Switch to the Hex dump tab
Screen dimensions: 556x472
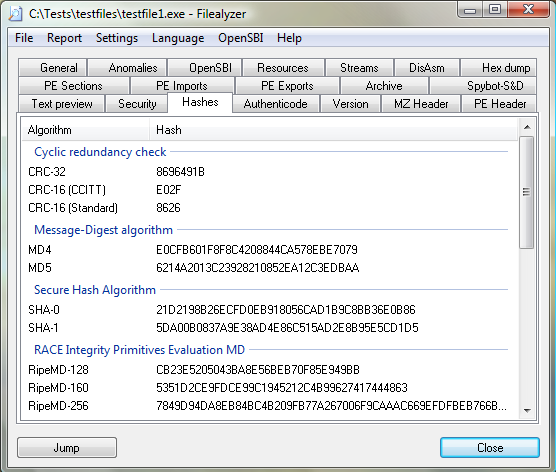499,68
